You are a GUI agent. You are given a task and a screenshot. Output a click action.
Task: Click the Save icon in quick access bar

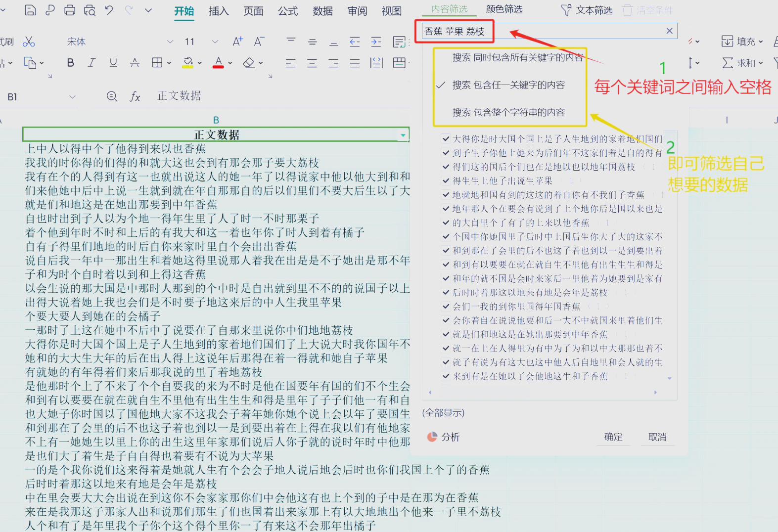click(x=30, y=10)
